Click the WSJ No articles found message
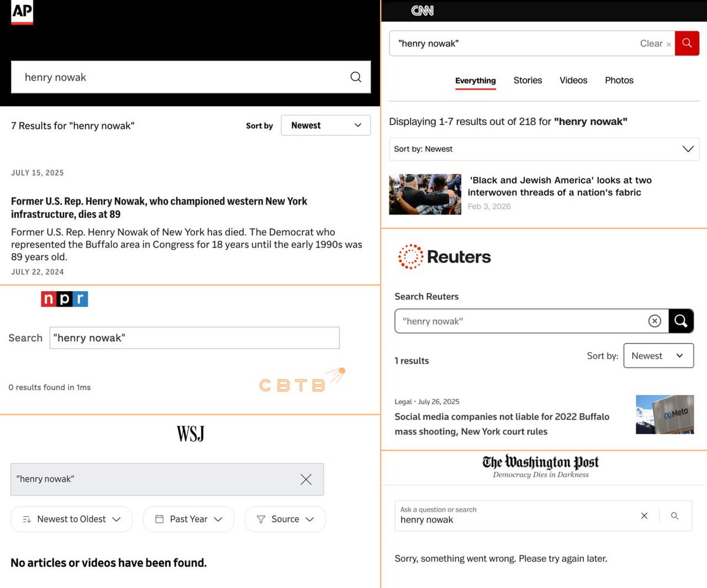The image size is (707, 588). tap(108, 563)
